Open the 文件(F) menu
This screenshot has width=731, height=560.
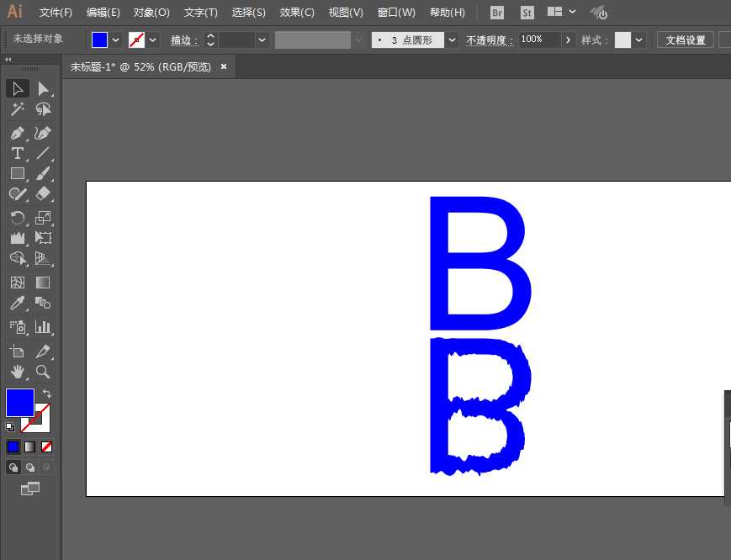tap(56, 13)
